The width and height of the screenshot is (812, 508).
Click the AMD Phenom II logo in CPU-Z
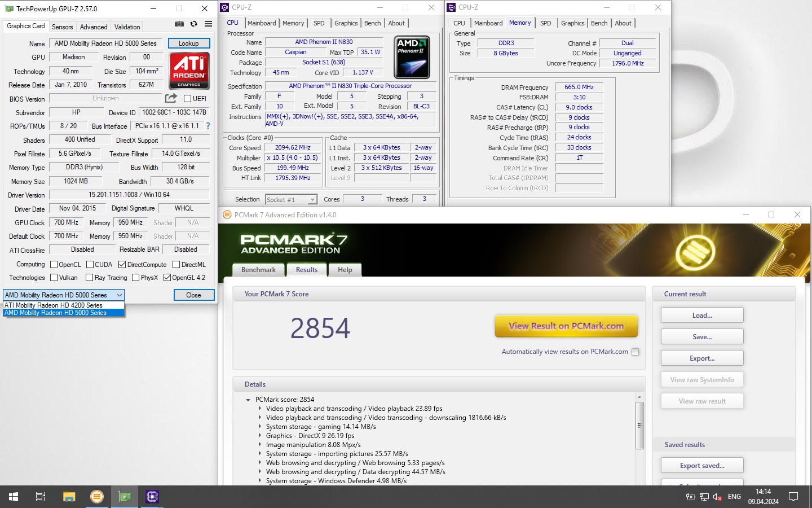(412, 57)
